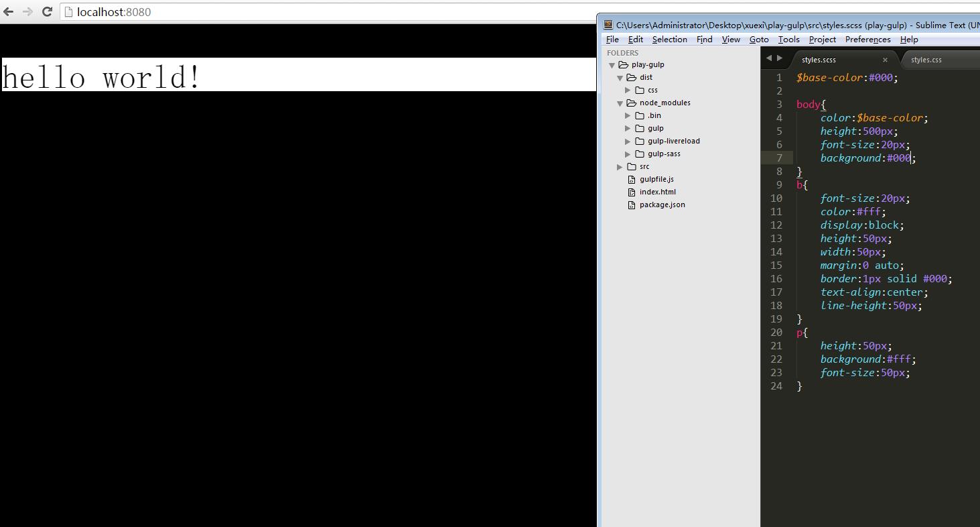Open package.json in the sidebar

click(x=662, y=204)
